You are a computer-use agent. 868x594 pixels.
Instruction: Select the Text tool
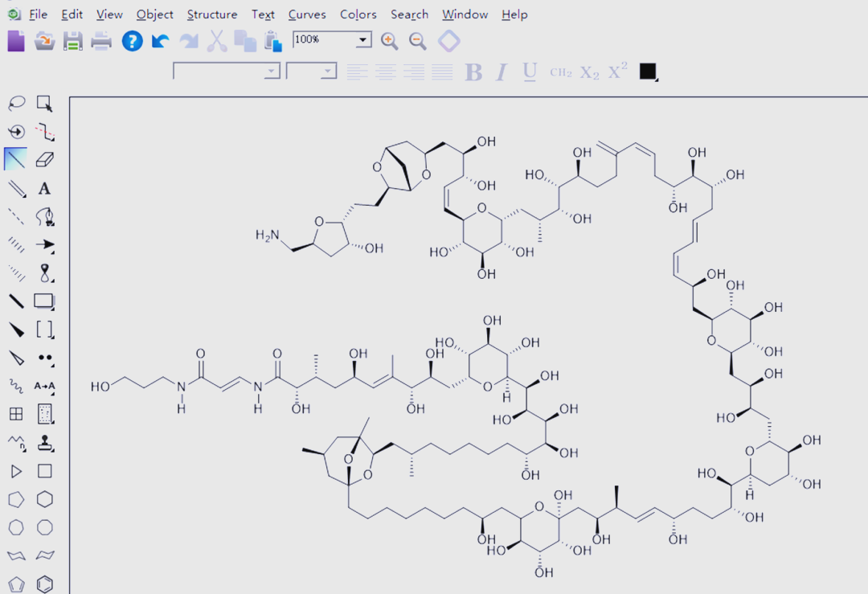tap(45, 187)
